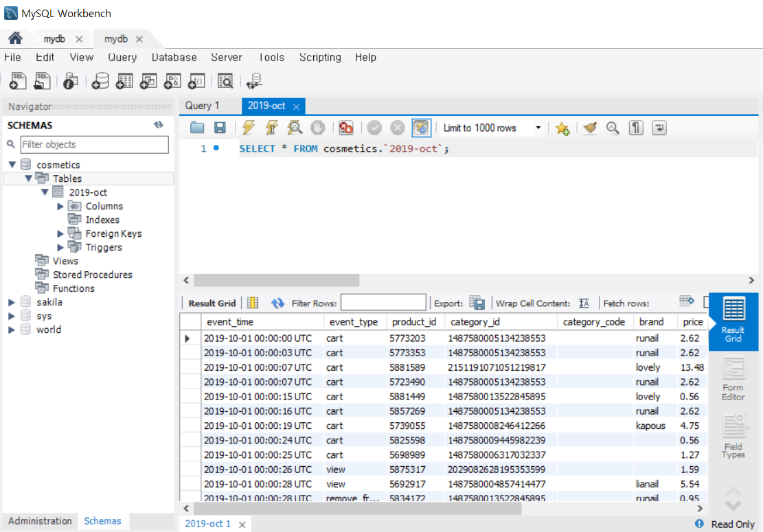Run EXPLAIN on the current statement

pyautogui.click(x=295, y=128)
